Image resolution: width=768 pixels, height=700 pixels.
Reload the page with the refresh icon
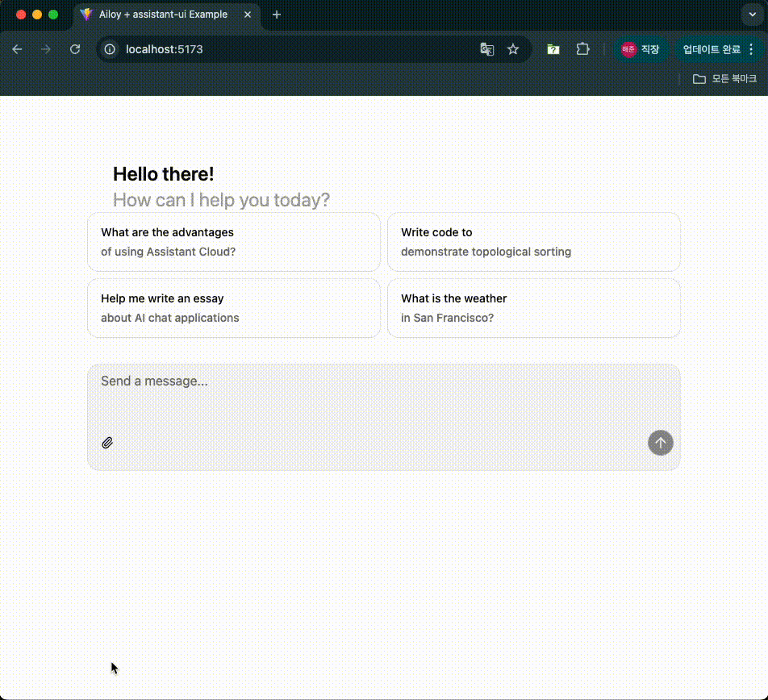(75, 49)
